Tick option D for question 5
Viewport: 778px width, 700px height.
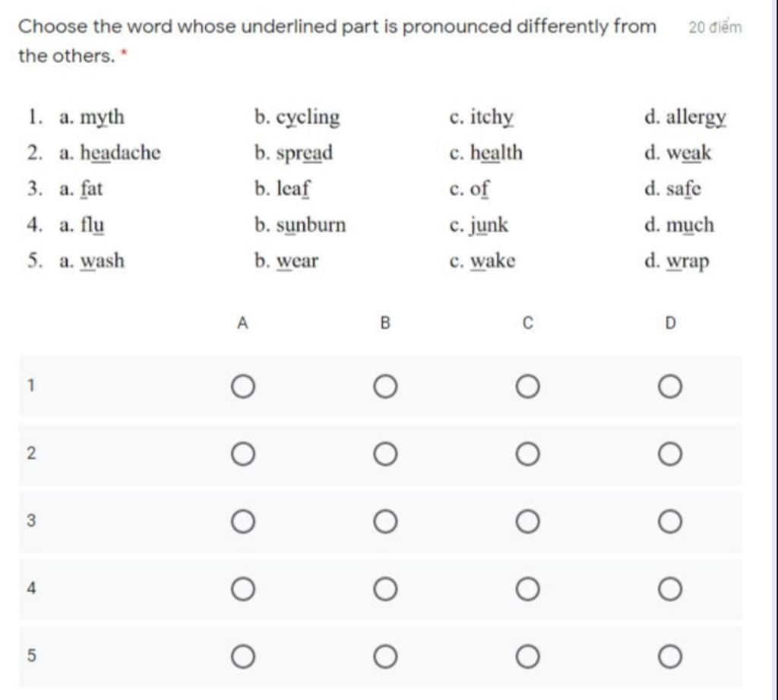click(670, 657)
